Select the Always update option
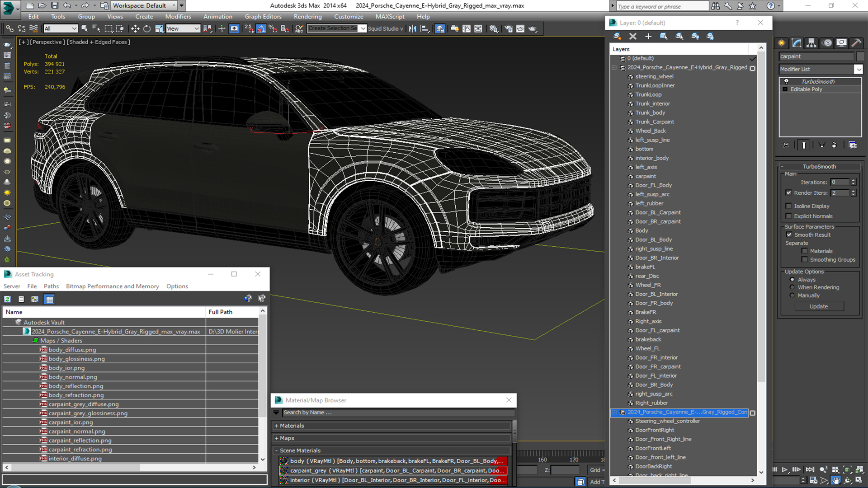The height and width of the screenshot is (488, 868). 792,280
